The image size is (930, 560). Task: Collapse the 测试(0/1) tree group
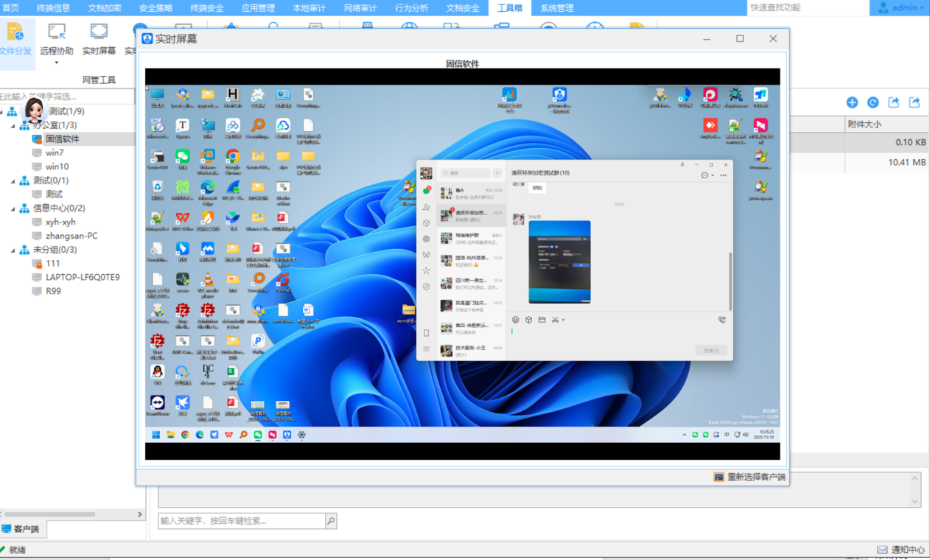[x=13, y=181]
